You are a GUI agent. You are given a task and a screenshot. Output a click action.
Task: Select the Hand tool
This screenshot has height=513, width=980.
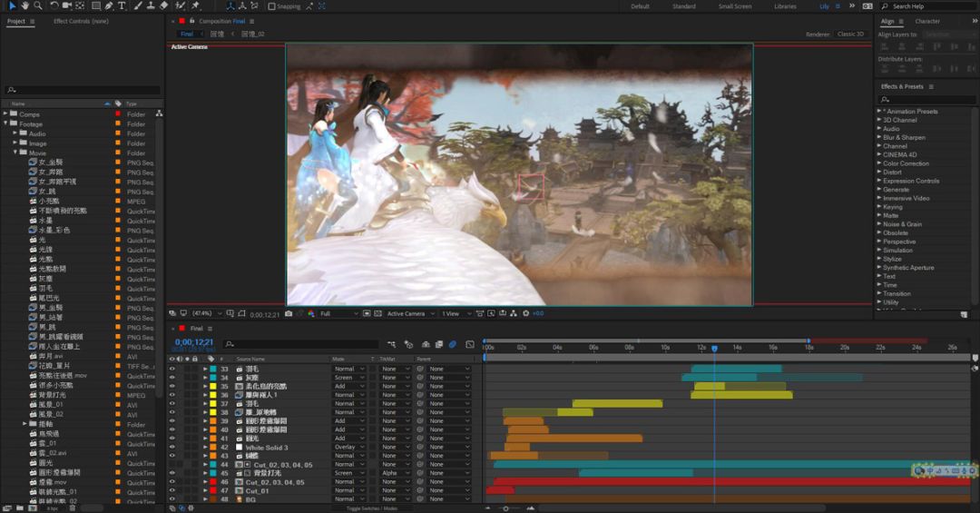[25, 5]
